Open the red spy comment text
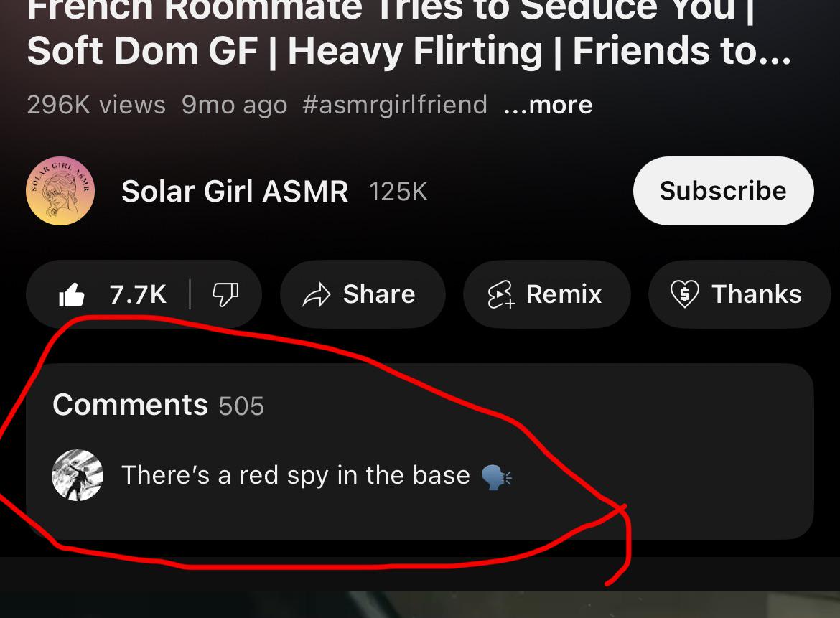 pos(296,476)
